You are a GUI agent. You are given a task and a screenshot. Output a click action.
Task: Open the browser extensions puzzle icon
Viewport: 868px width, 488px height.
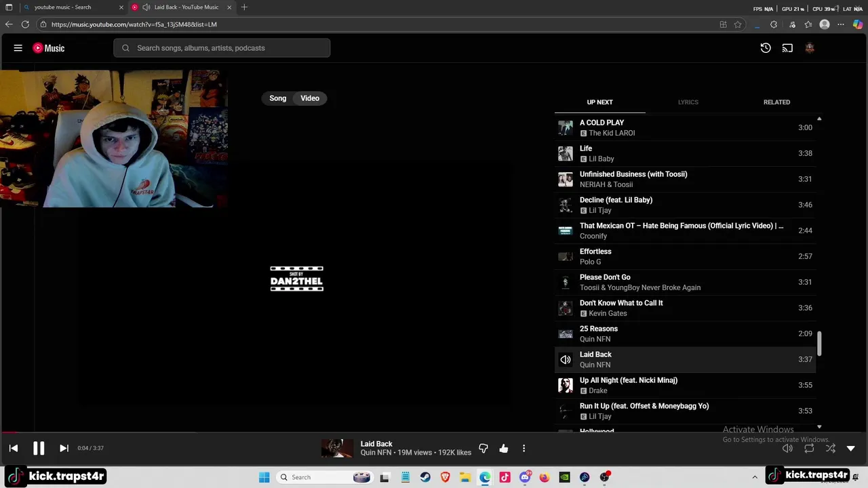[774, 24]
